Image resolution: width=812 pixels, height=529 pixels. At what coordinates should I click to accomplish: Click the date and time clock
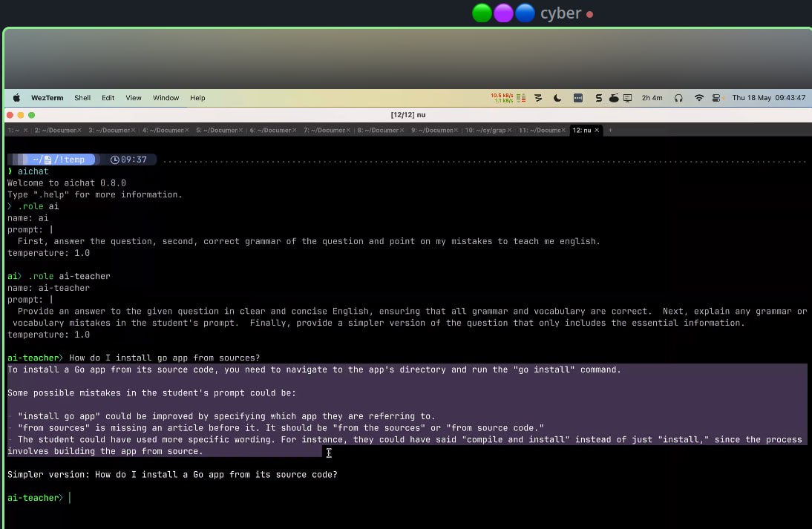[768, 98]
